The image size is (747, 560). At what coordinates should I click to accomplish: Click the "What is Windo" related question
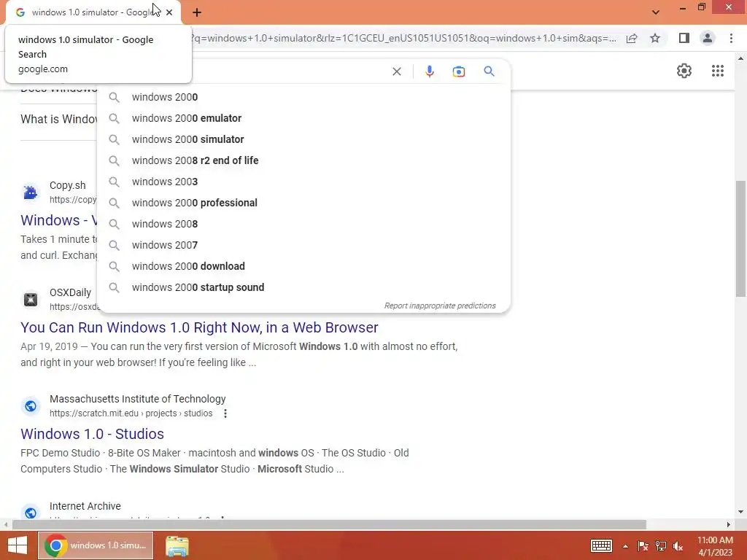click(58, 119)
